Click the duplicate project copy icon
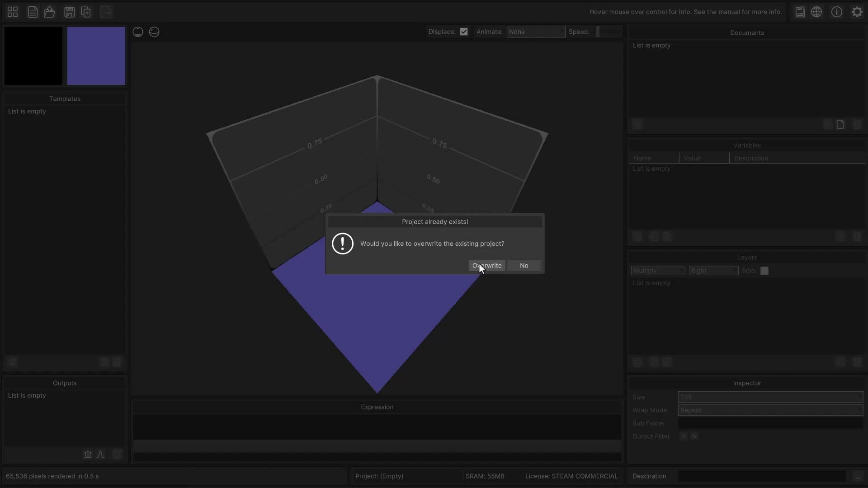Viewport: 868px width, 488px height. (86, 12)
